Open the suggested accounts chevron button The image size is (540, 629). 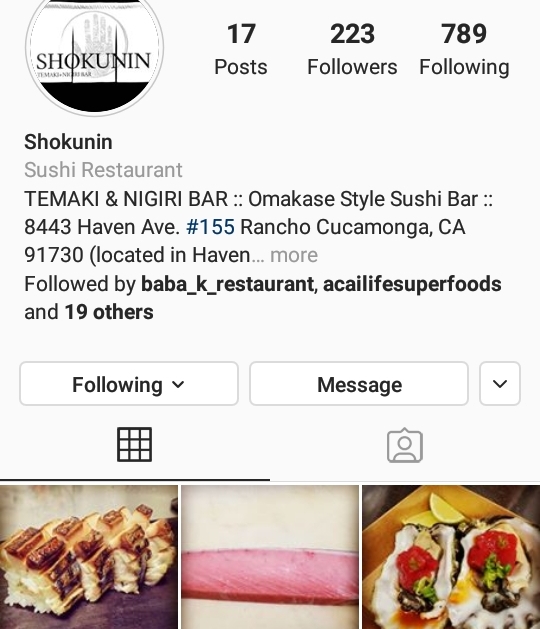pyautogui.click(x=500, y=384)
